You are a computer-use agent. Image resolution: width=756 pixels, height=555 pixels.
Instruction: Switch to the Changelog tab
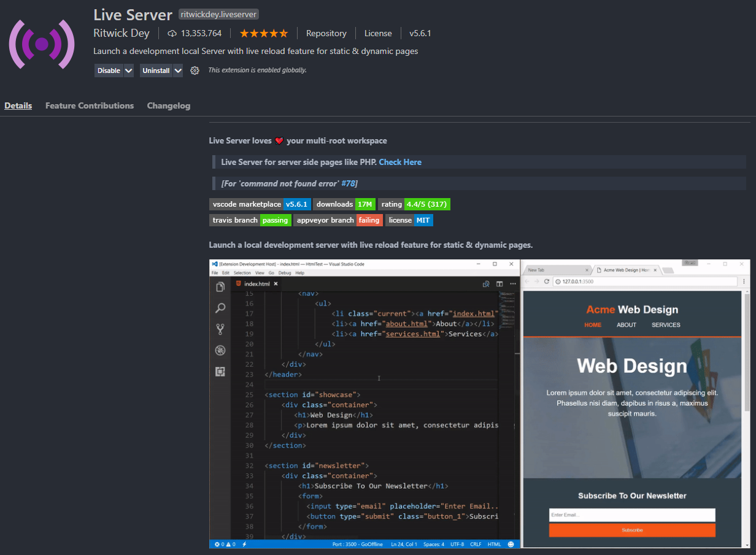pos(169,105)
